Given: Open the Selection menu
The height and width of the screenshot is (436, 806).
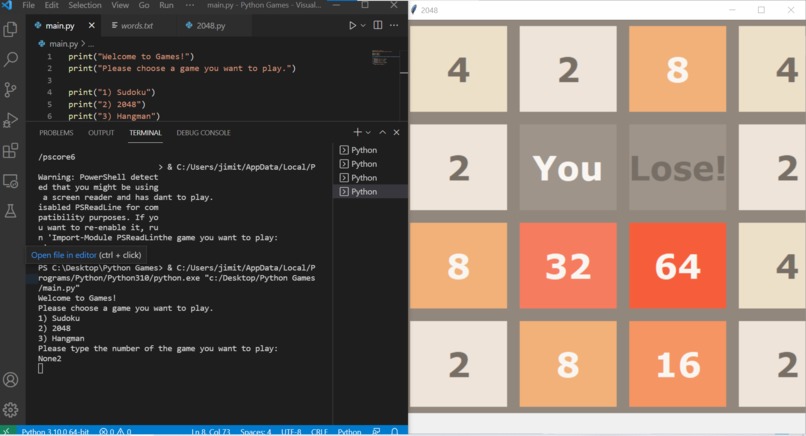Looking at the screenshot, I should 85,5.
